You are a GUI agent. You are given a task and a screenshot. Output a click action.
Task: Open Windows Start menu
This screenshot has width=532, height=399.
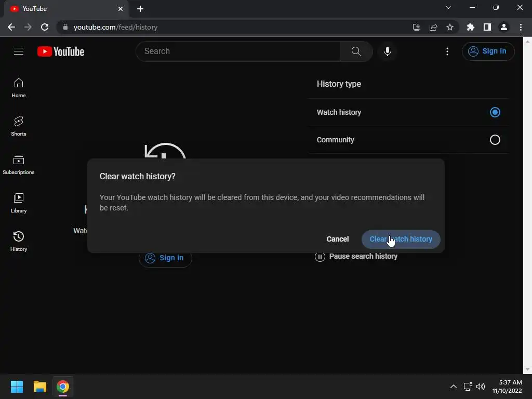click(17, 387)
